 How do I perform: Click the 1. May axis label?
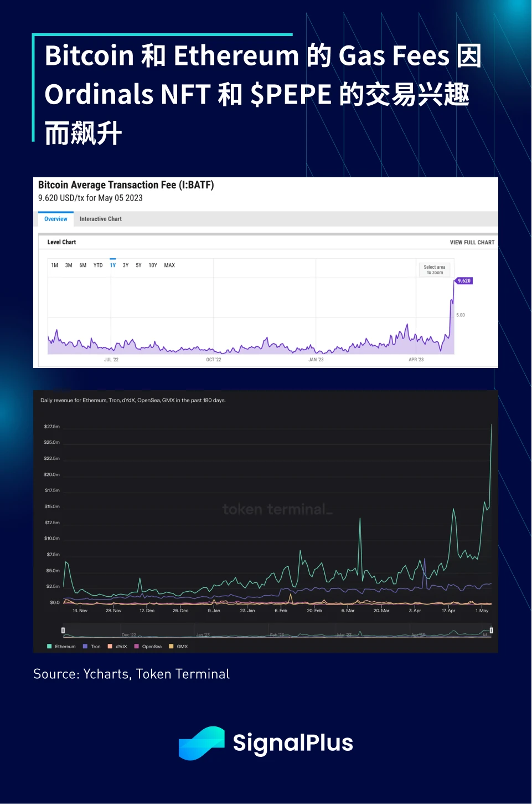coord(482,611)
